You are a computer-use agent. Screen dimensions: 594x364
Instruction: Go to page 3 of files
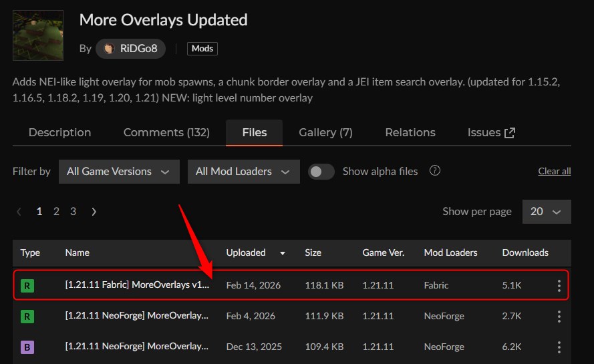click(73, 211)
